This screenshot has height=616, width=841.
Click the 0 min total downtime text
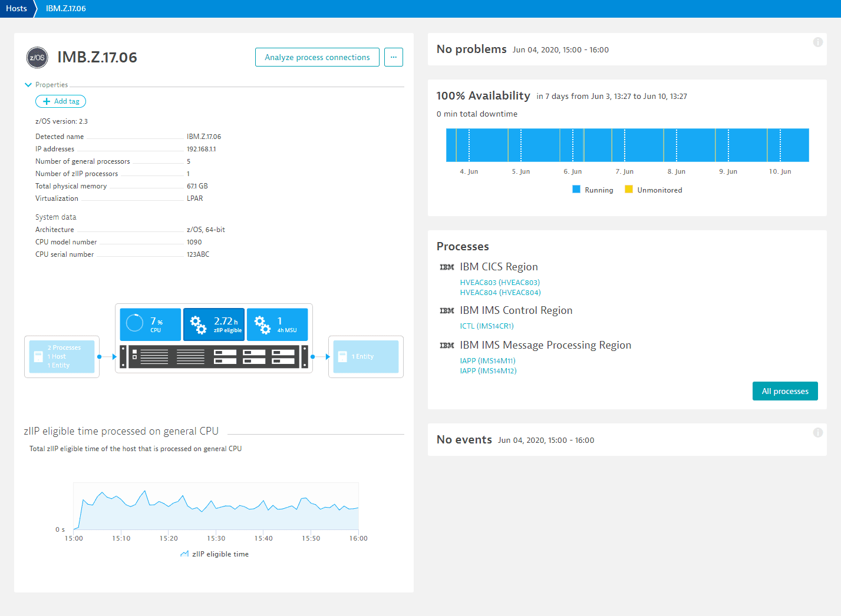point(477,114)
